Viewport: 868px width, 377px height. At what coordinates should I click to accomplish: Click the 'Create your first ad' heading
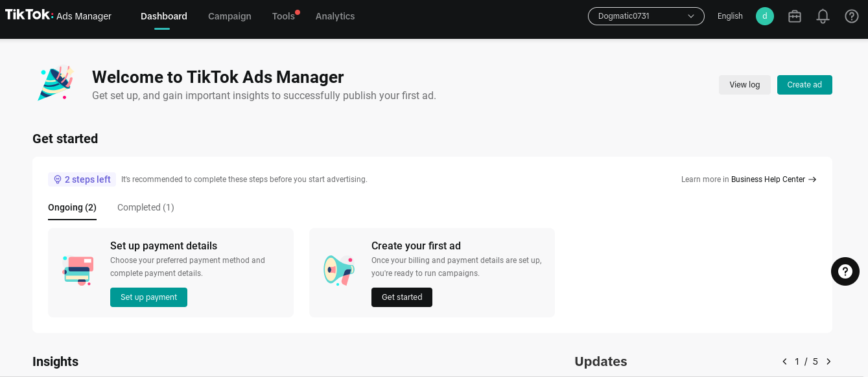[416, 246]
